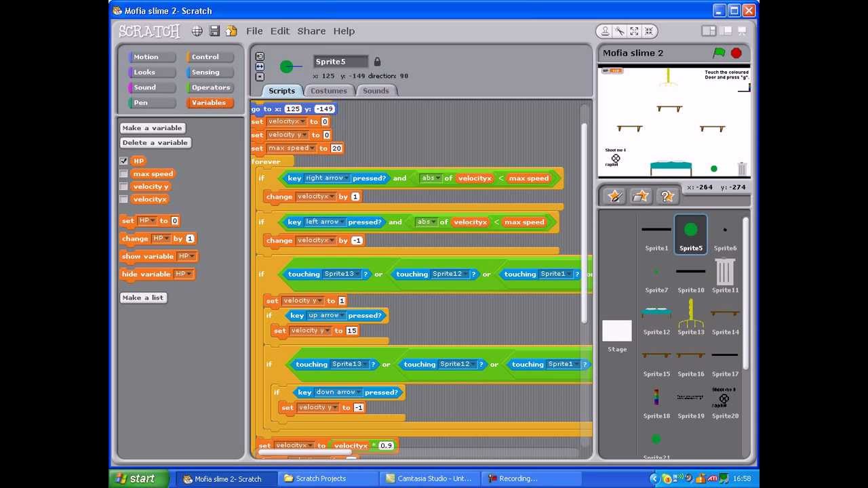Toggle the sprite draggable lock icon
Screen dimensions: 868x488
pyautogui.click(x=378, y=62)
